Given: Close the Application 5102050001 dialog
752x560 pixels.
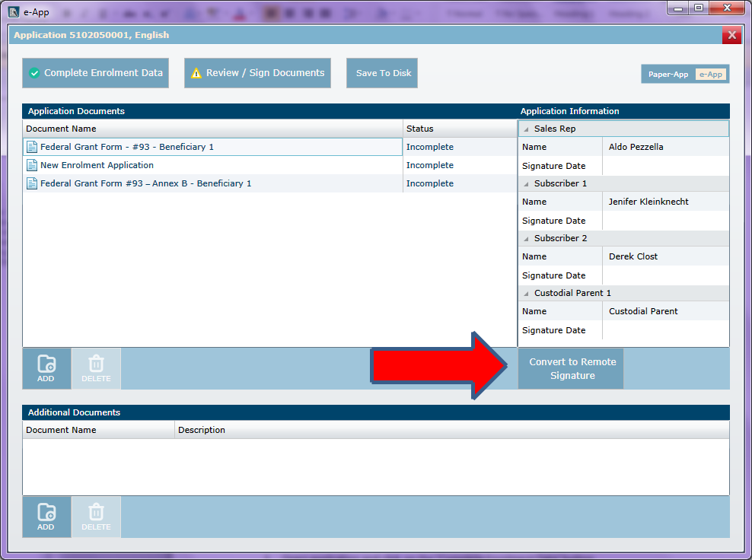Looking at the screenshot, I should (x=731, y=35).
